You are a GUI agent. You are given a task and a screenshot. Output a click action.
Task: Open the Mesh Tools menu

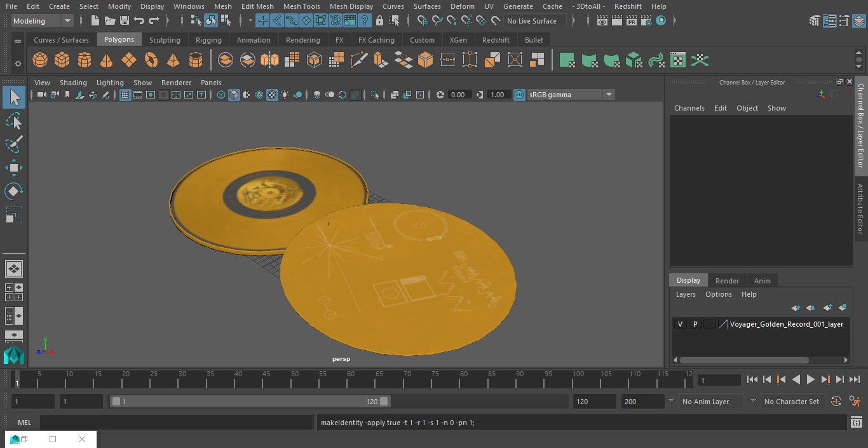point(301,6)
